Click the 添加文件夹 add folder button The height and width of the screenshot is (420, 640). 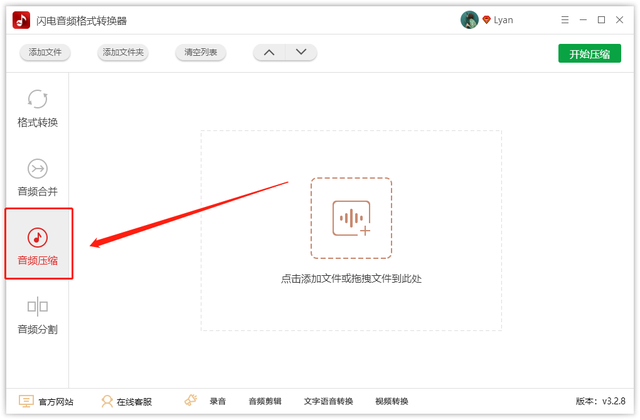[x=123, y=52]
